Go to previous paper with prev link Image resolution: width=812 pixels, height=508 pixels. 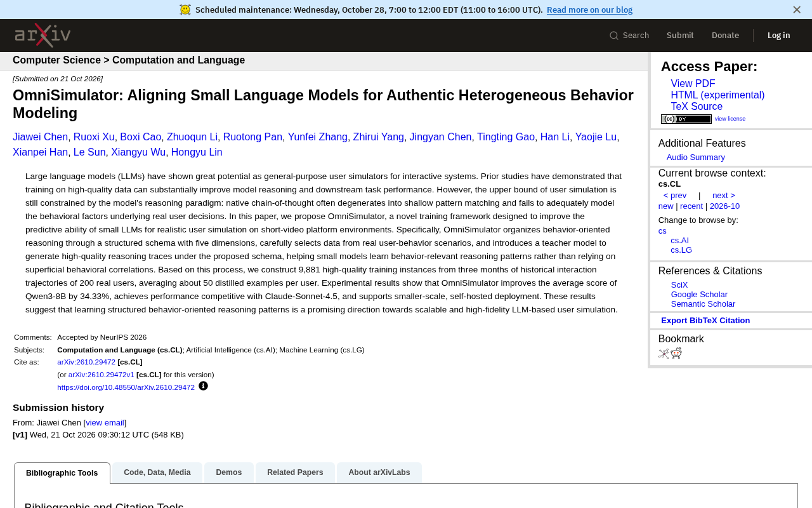coord(675,196)
